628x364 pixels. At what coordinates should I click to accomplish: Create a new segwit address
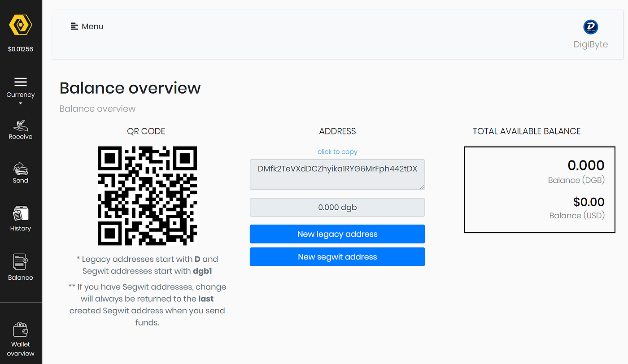(x=337, y=257)
